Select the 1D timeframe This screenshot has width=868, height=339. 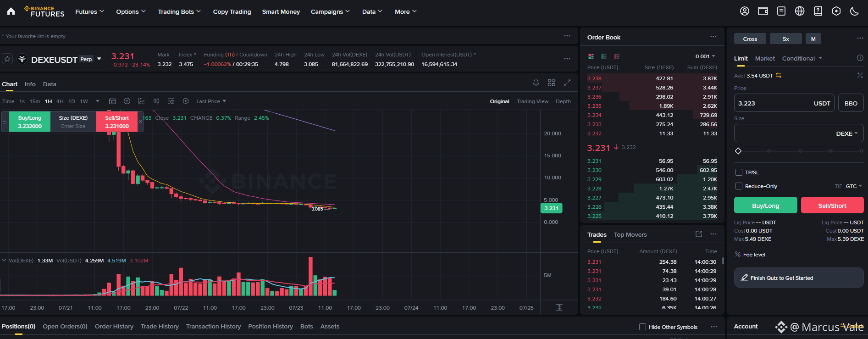click(x=72, y=101)
